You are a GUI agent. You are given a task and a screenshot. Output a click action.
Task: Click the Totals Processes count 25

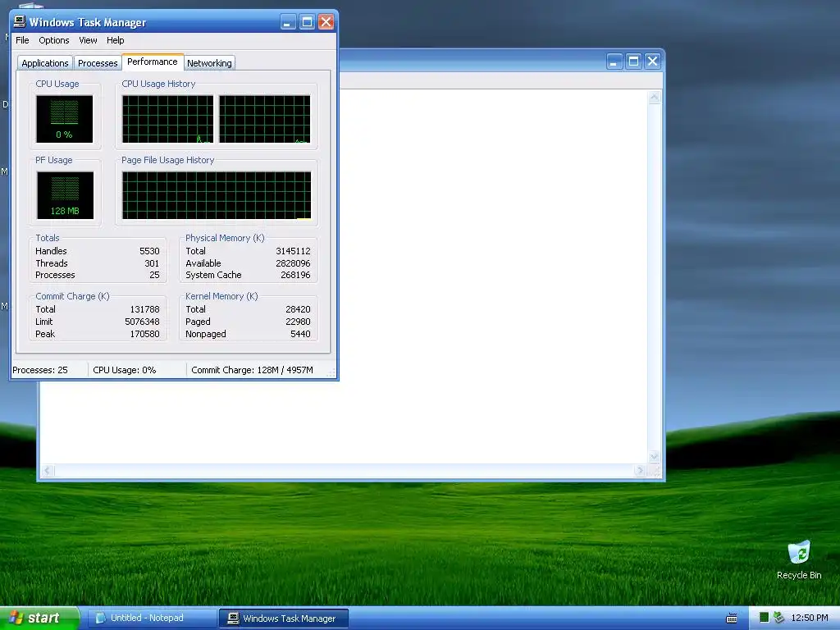click(x=154, y=275)
